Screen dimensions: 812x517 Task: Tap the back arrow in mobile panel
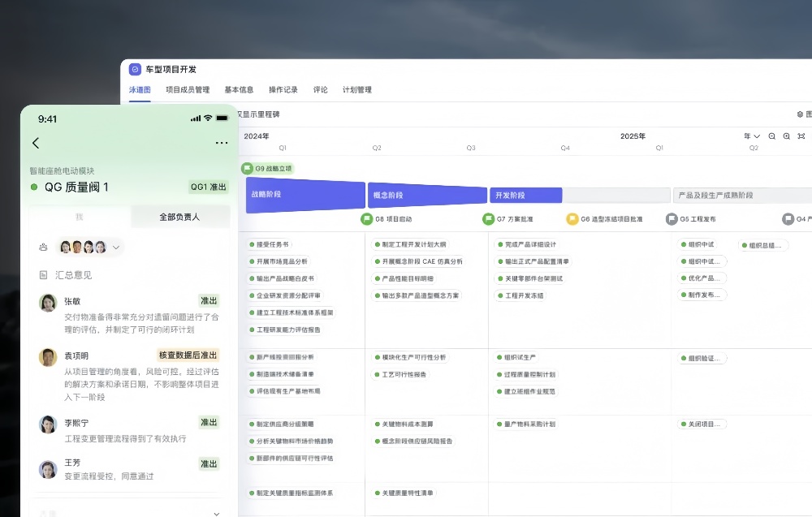(x=36, y=143)
